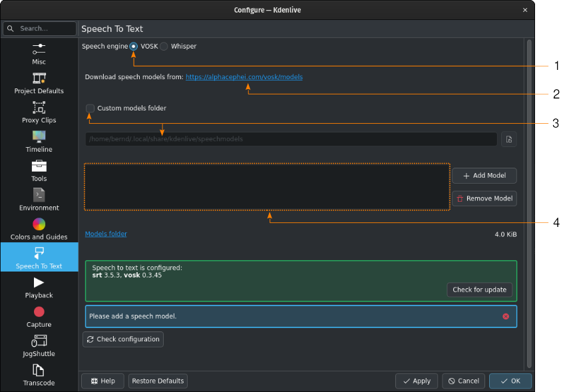Screen dimensions: 565x392
Task: Open Colors and Guides section
Action: point(39,229)
